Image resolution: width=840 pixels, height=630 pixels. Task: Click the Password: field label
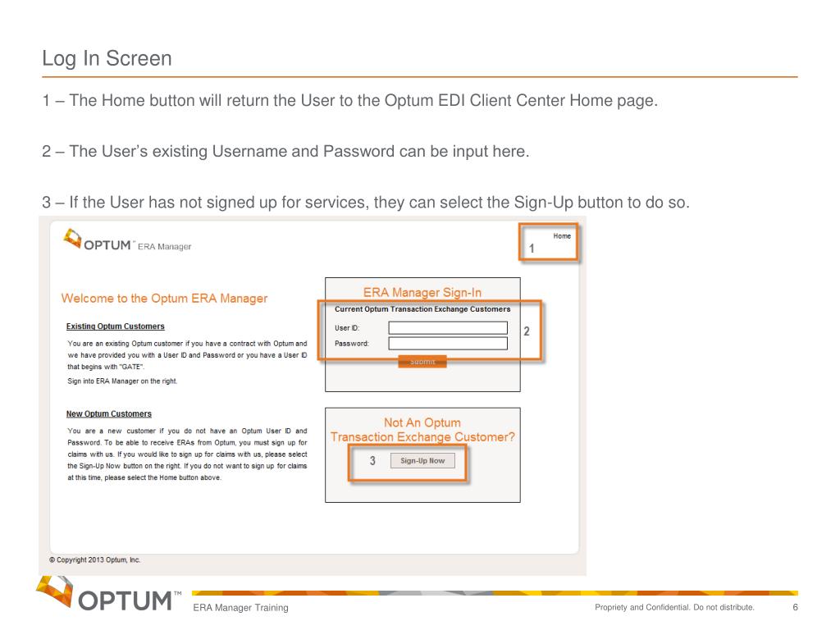351,344
